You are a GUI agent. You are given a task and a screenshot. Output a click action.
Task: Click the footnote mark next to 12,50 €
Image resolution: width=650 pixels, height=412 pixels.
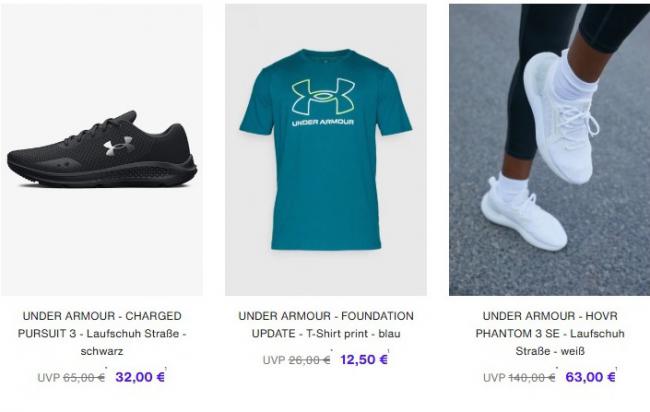point(388,351)
